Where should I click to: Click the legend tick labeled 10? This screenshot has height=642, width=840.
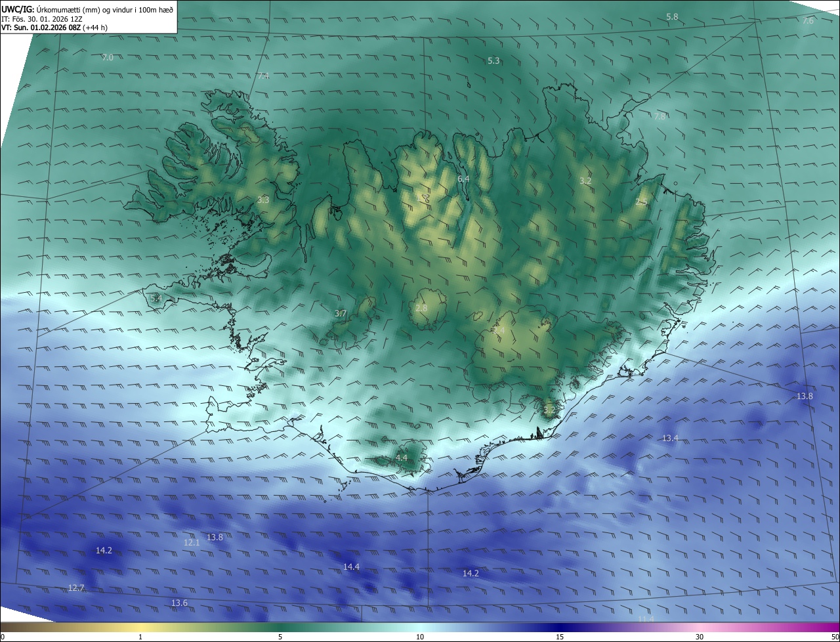[x=420, y=637]
